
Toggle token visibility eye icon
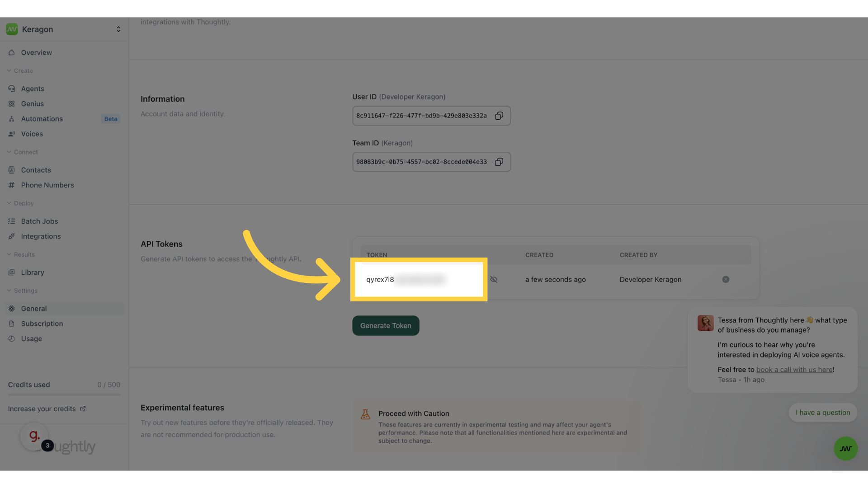(494, 280)
